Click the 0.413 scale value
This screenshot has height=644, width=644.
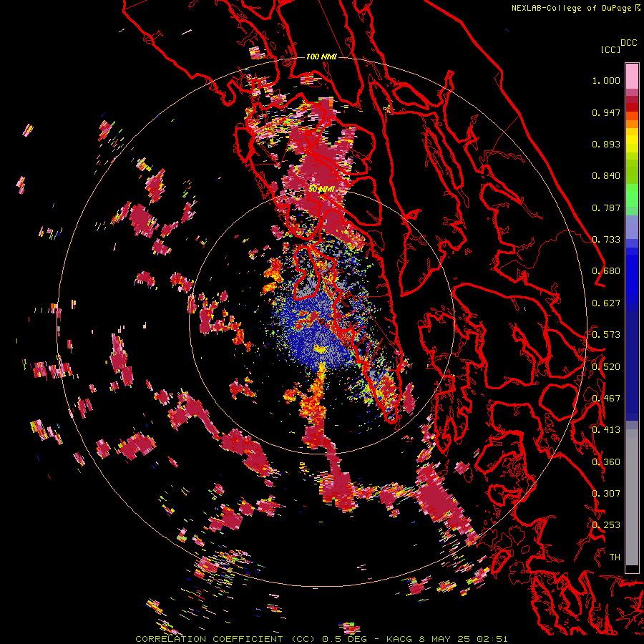point(606,430)
